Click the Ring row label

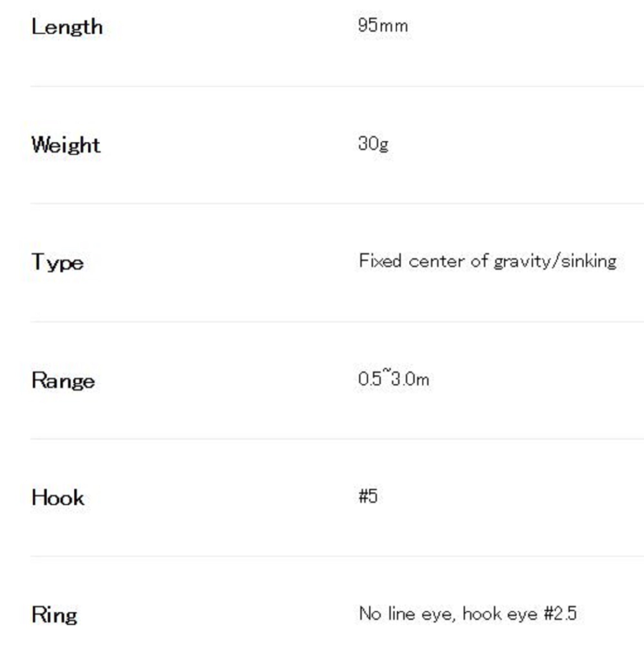pyautogui.click(x=55, y=615)
